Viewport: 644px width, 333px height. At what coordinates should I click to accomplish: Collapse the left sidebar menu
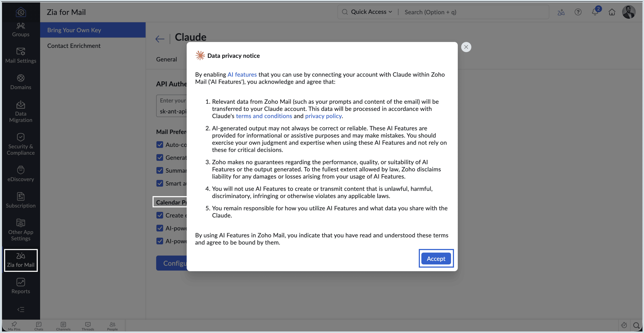tap(21, 310)
